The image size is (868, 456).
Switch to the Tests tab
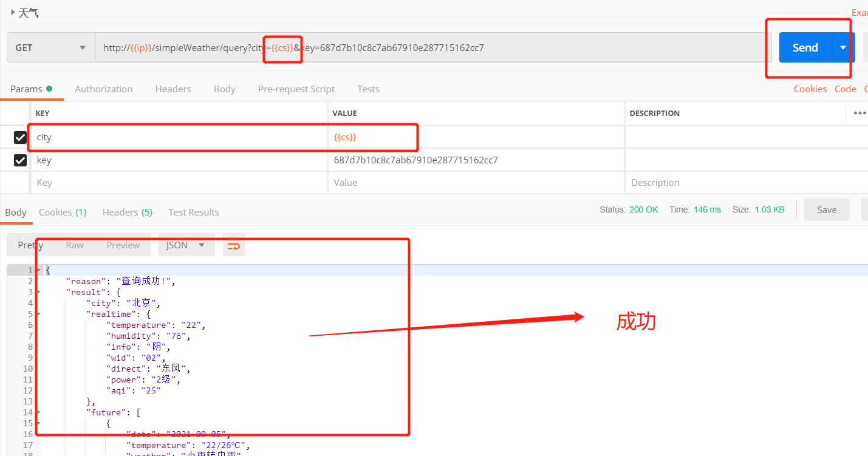pyautogui.click(x=368, y=89)
